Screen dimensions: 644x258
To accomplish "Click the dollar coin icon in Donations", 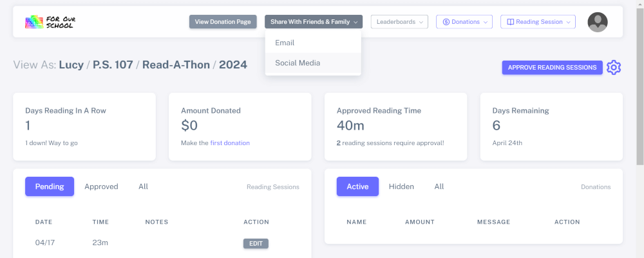I will pos(446,22).
